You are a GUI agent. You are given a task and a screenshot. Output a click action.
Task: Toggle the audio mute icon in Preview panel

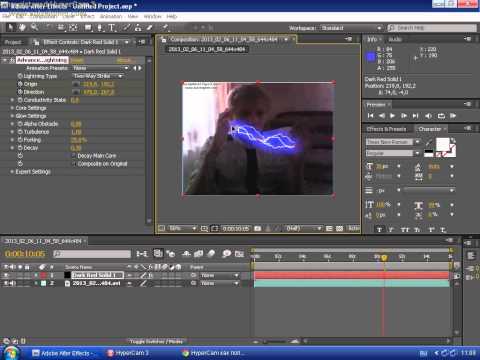point(428,116)
